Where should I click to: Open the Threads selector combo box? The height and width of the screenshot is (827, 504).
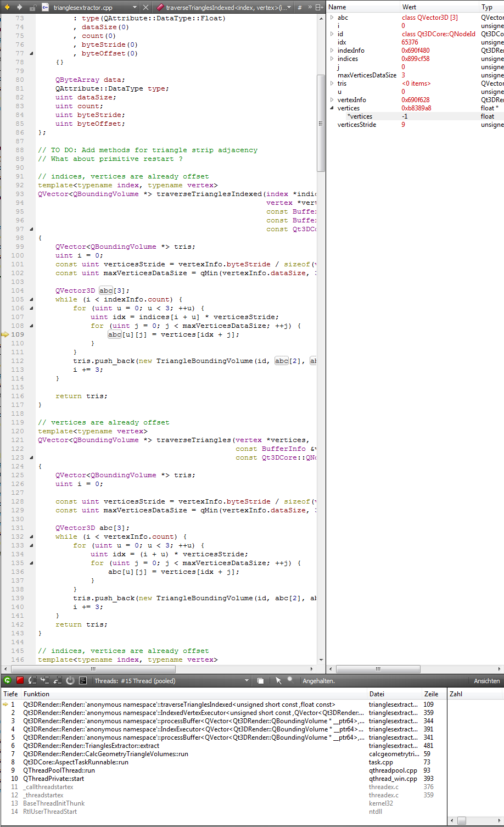(171, 681)
